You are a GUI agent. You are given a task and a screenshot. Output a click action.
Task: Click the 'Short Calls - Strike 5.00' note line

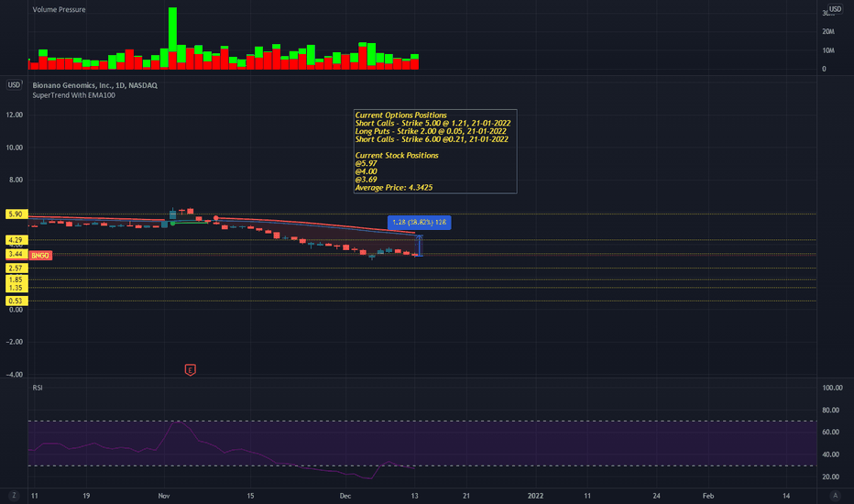pyautogui.click(x=433, y=123)
